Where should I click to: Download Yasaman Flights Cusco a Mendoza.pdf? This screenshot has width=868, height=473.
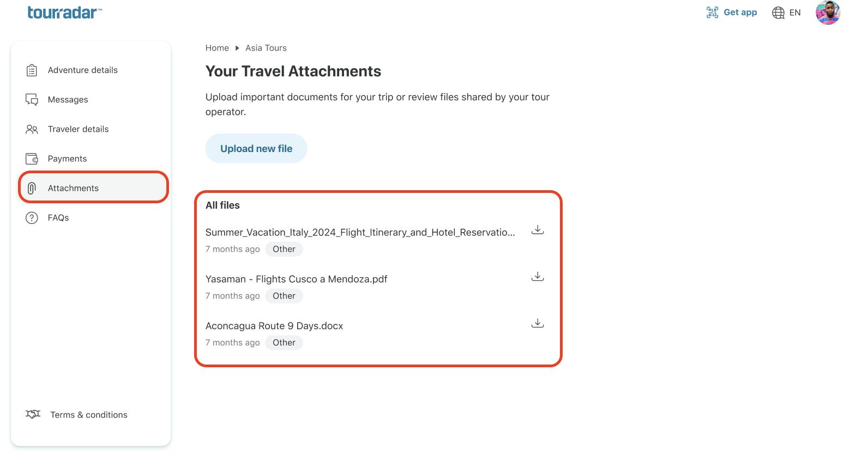(538, 277)
